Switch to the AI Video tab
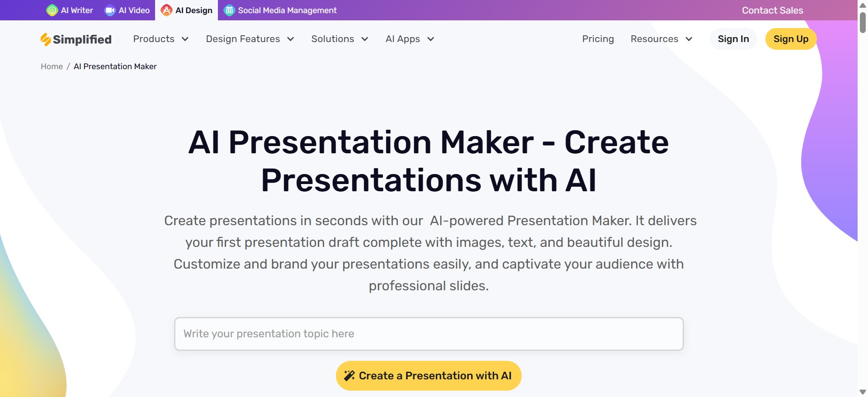Image resolution: width=868 pixels, height=397 pixels. pyautogui.click(x=127, y=10)
